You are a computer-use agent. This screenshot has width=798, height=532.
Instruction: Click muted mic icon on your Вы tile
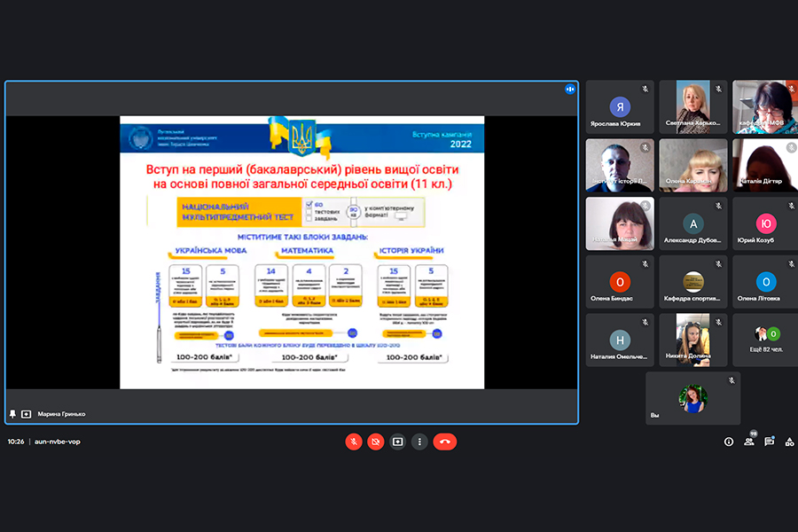[731, 380]
